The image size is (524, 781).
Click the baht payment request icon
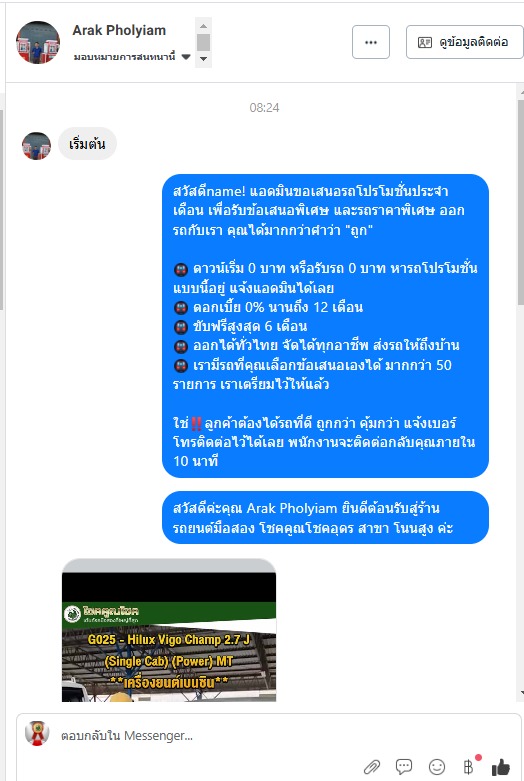point(468,767)
